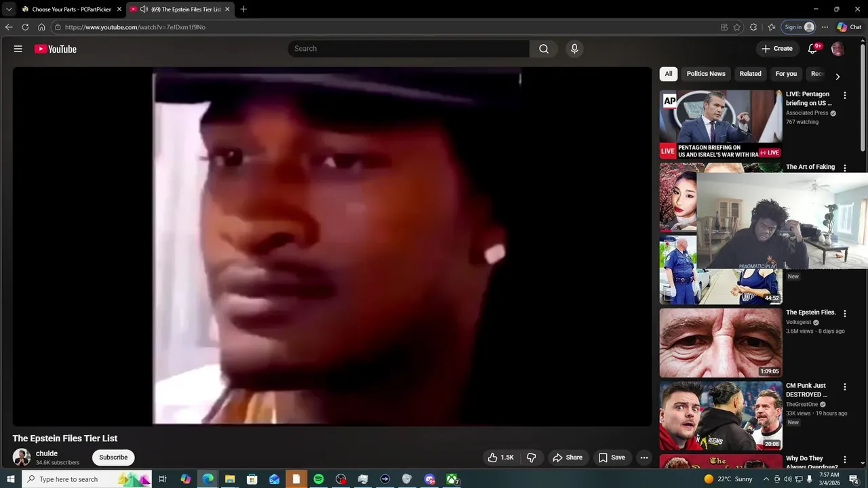
Task: Dislike the video with thumbs down
Action: [x=532, y=457]
